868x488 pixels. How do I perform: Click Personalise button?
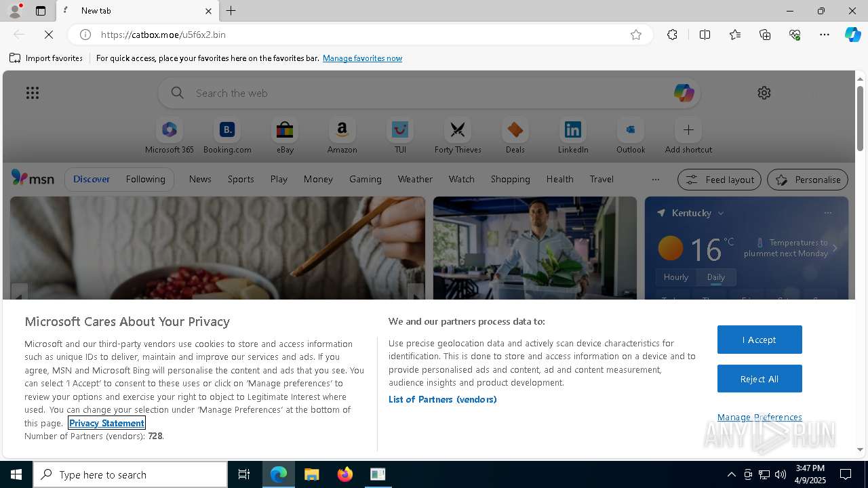(x=808, y=180)
